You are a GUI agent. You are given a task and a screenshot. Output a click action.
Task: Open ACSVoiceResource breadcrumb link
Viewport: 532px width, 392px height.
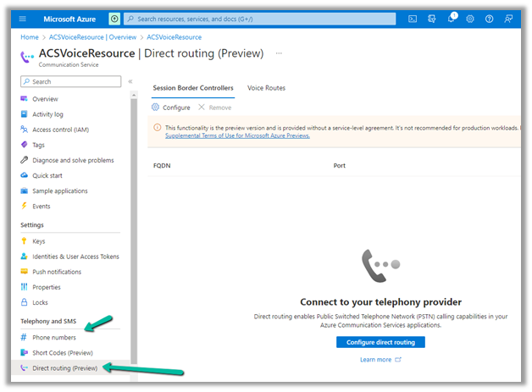174,37
